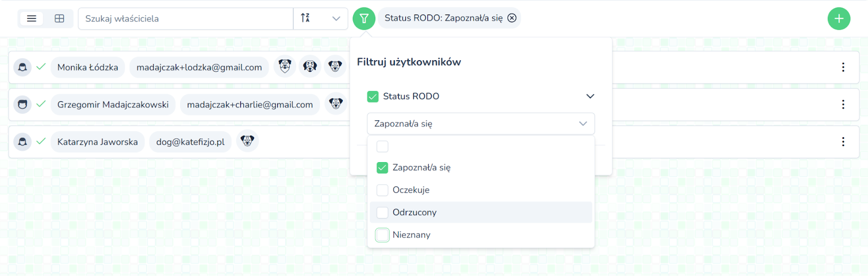
Task: Toggle the green filter funnel button
Action: [x=364, y=18]
